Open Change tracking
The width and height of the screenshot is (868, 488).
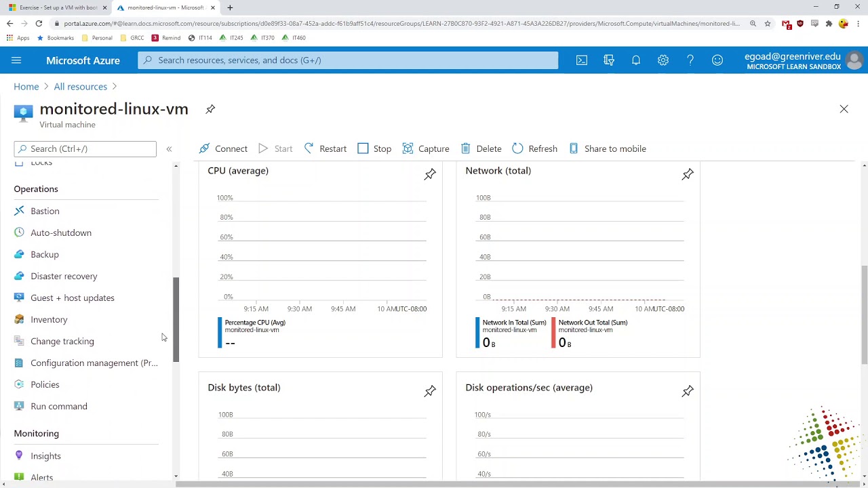[62, 341]
